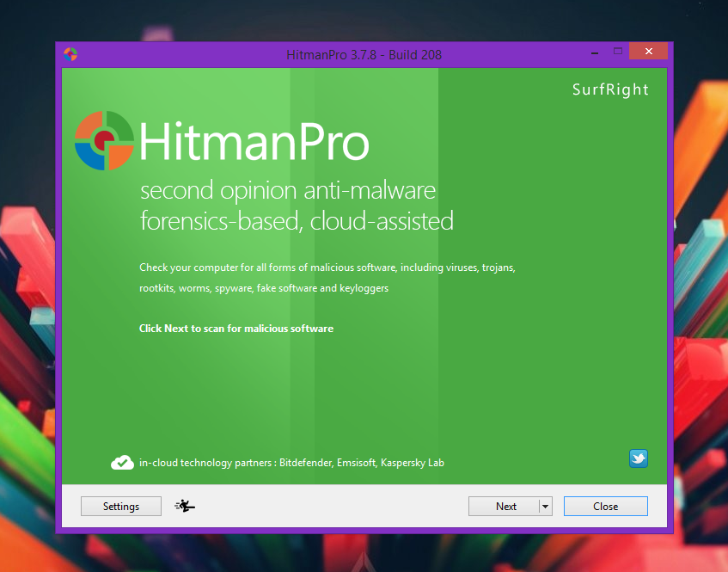Close the window with the red X
The height and width of the screenshot is (572, 728).
coord(649,51)
